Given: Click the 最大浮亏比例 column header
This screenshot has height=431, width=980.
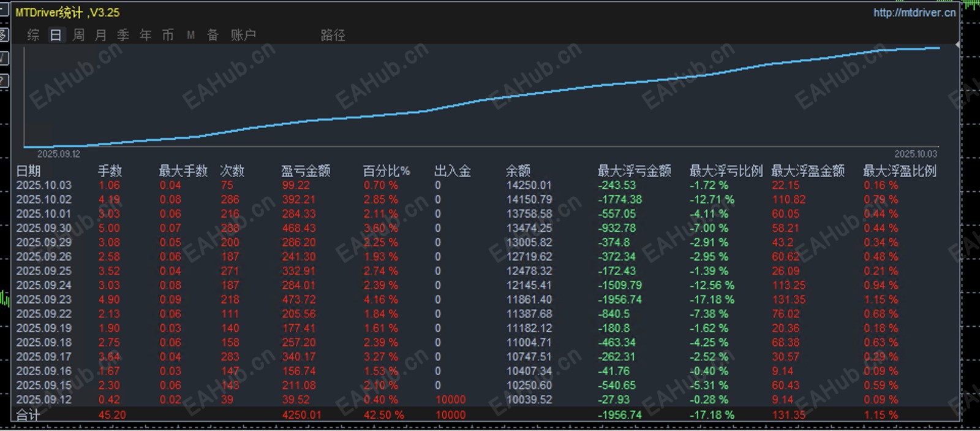Looking at the screenshot, I should (726, 171).
